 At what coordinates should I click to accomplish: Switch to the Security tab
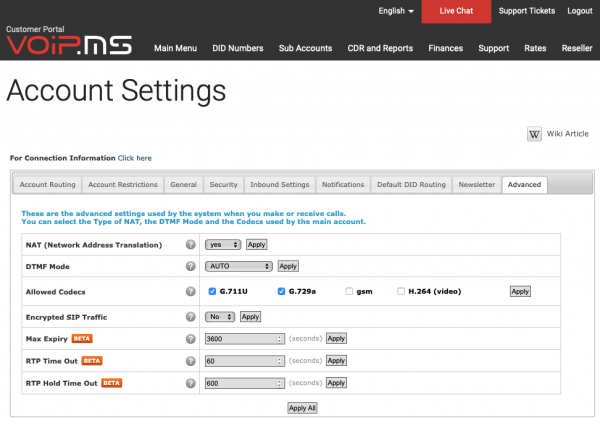[x=223, y=184]
